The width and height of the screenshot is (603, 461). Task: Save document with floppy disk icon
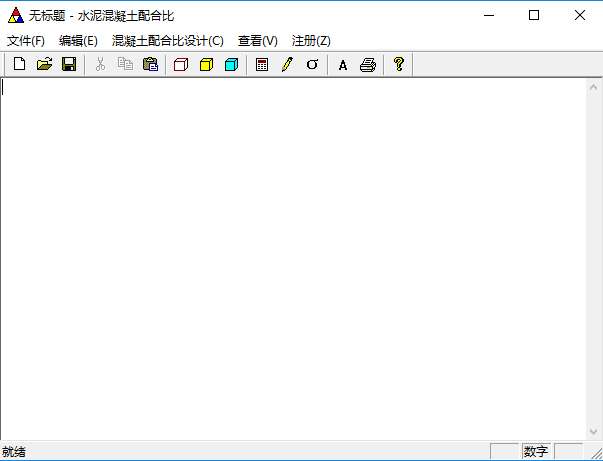tap(69, 64)
